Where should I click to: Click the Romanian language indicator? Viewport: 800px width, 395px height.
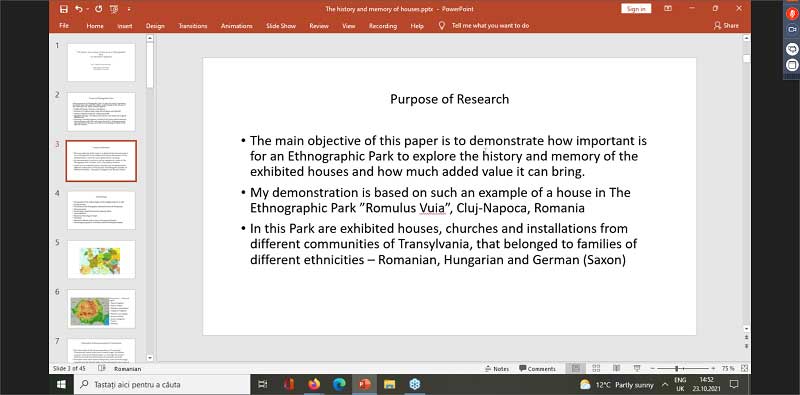tap(128, 368)
